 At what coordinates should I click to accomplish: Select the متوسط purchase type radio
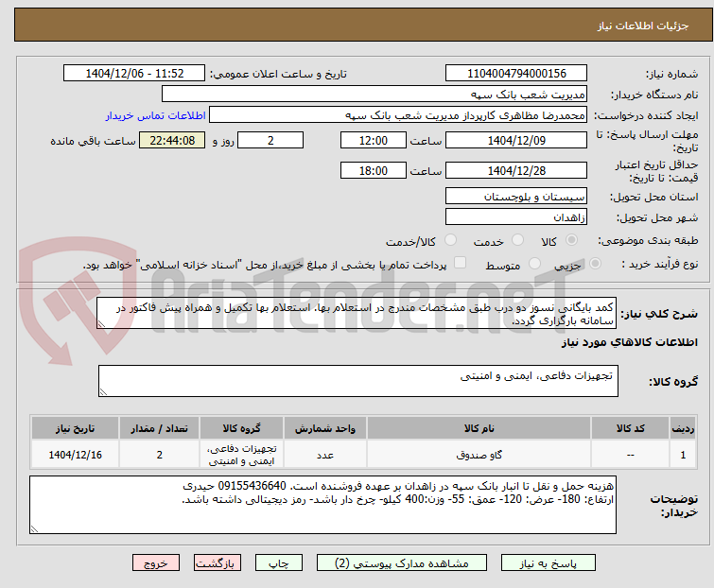click(x=534, y=264)
